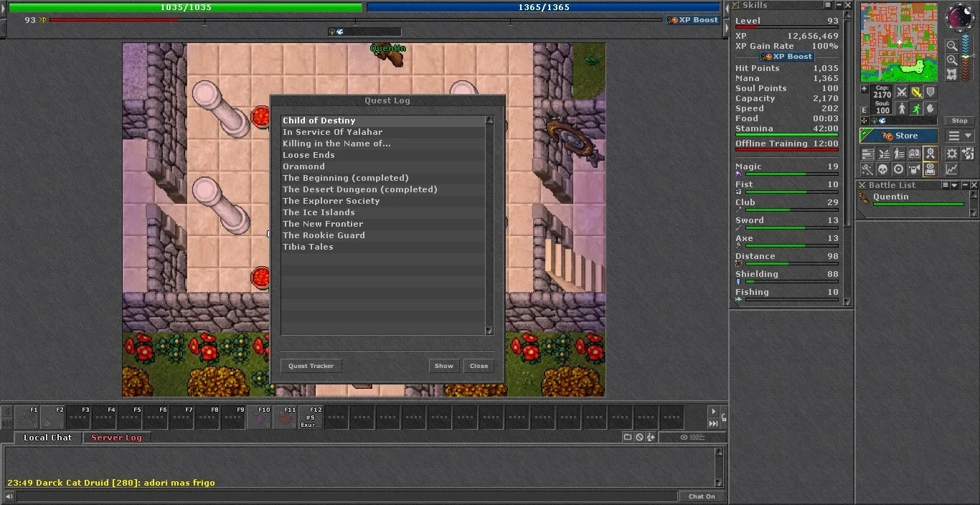
Task: Open the Store
Action: click(899, 136)
